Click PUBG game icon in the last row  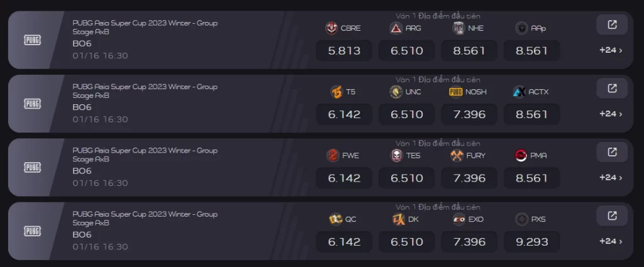pos(33,231)
